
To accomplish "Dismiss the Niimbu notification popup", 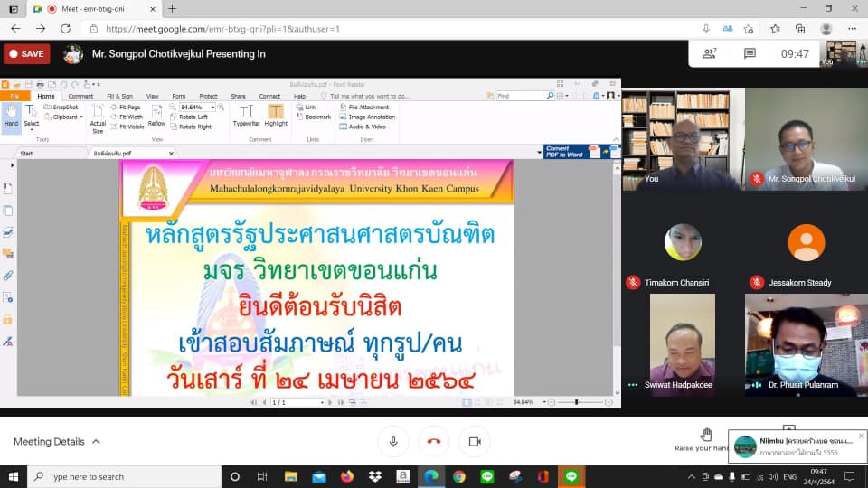I will tap(861, 436).
